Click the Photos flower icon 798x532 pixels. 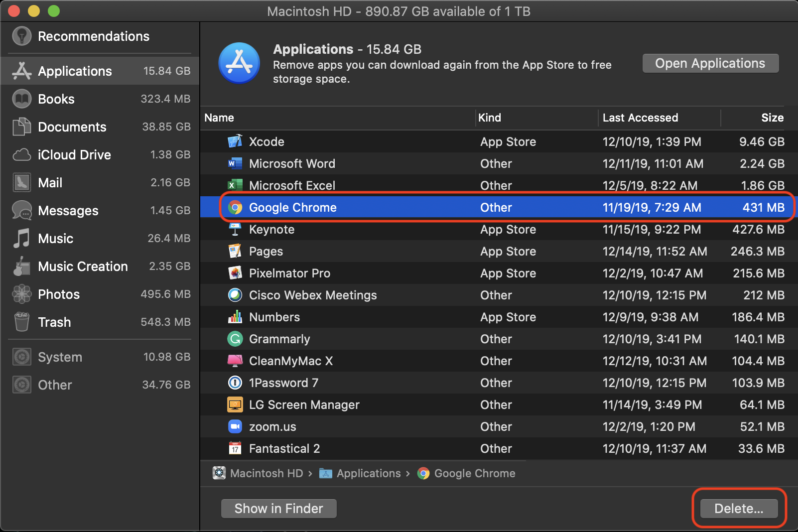(x=22, y=294)
